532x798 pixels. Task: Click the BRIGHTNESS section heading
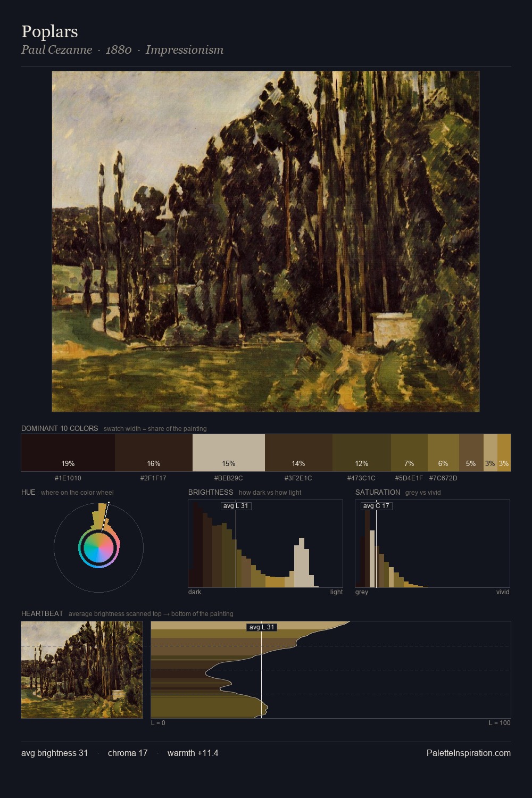coord(211,492)
